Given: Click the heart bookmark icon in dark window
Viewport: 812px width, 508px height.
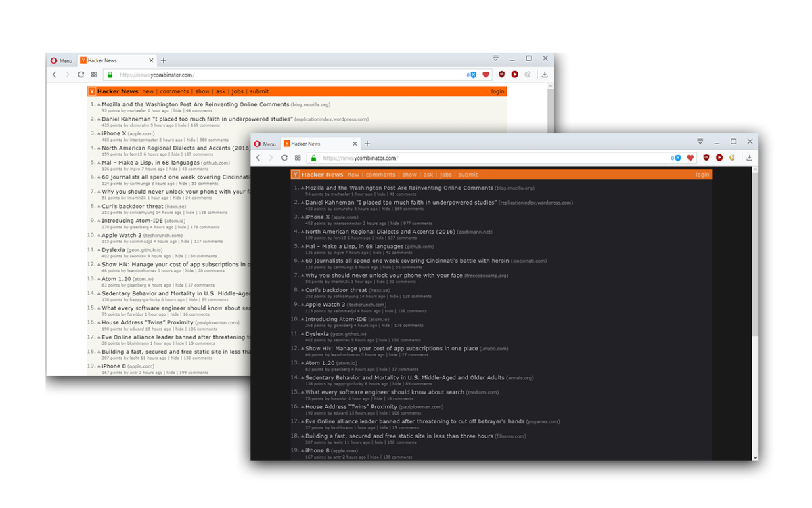Looking at the screenshot, I should click(x=690, y=158).
